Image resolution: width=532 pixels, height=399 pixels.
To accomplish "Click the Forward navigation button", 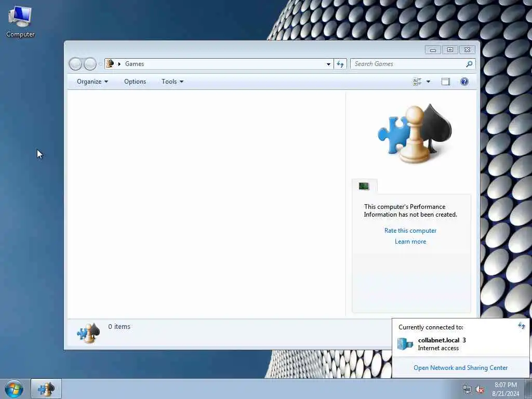I will tap(90, 64).
